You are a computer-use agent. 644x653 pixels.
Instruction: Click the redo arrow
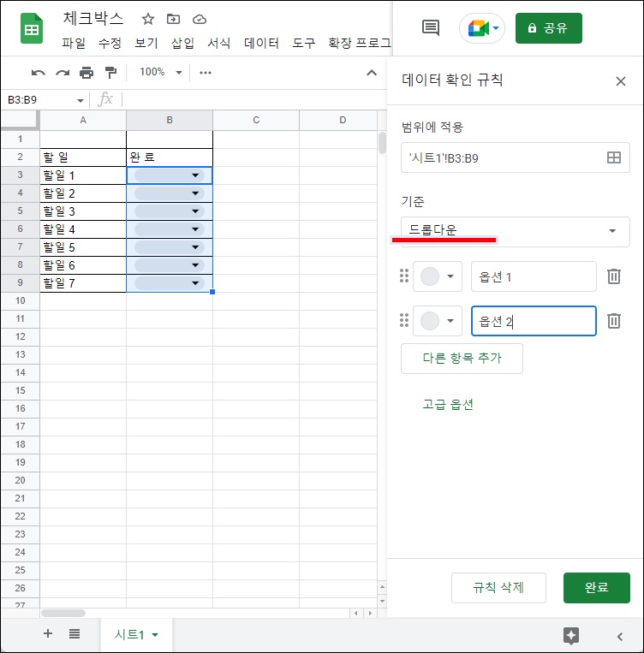pyautogui.click(x=63, y=73)
